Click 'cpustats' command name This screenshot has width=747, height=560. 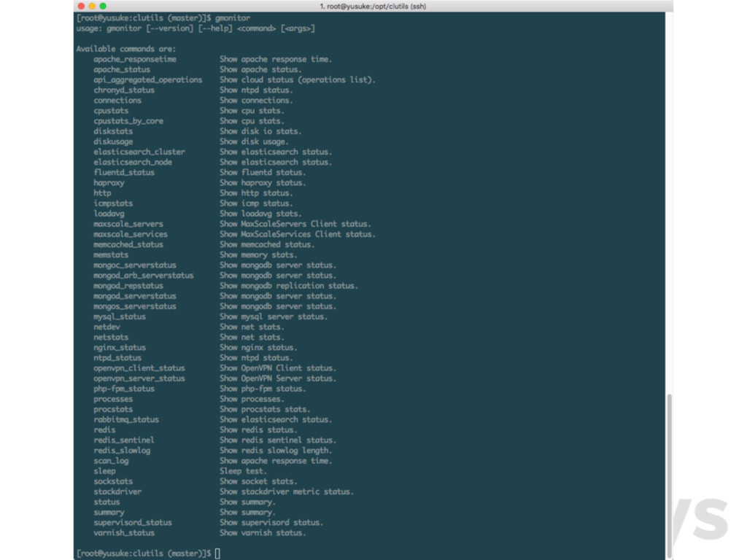click(x=111, y=111)
